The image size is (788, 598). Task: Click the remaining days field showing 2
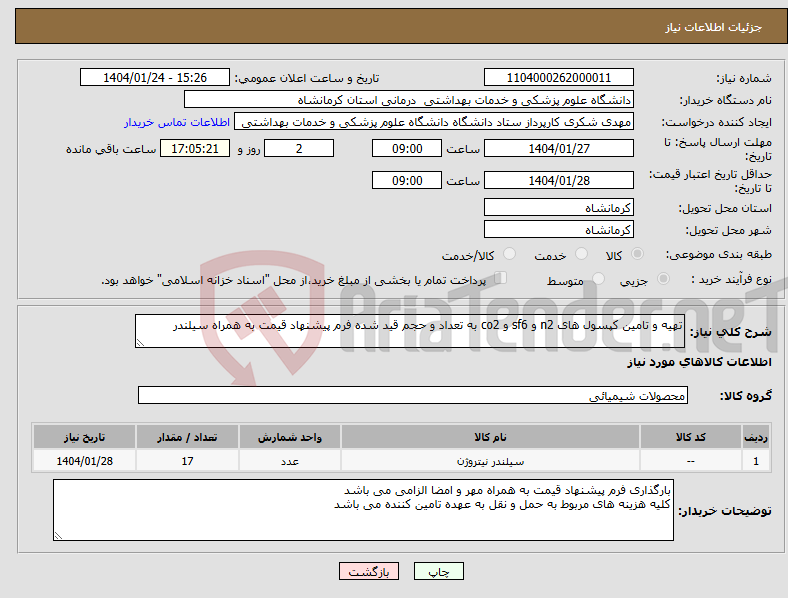(299, 149)
